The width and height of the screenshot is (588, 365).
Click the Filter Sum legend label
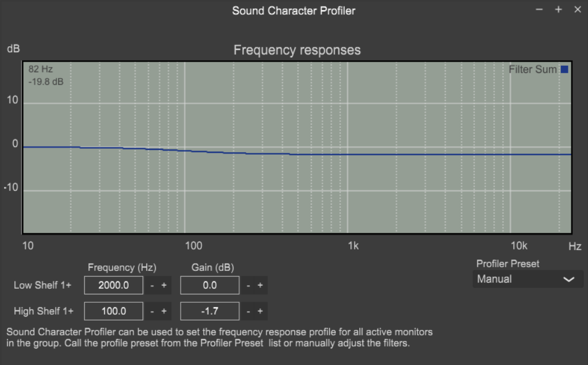532,69
